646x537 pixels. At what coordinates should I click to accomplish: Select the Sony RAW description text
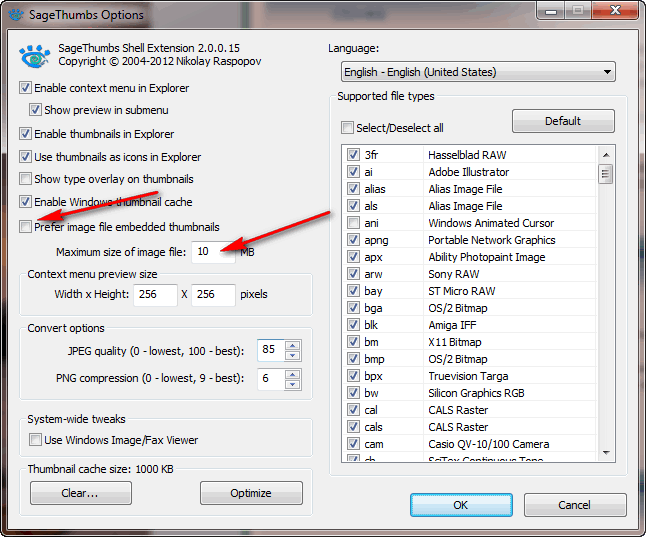(x=454, y=274)
